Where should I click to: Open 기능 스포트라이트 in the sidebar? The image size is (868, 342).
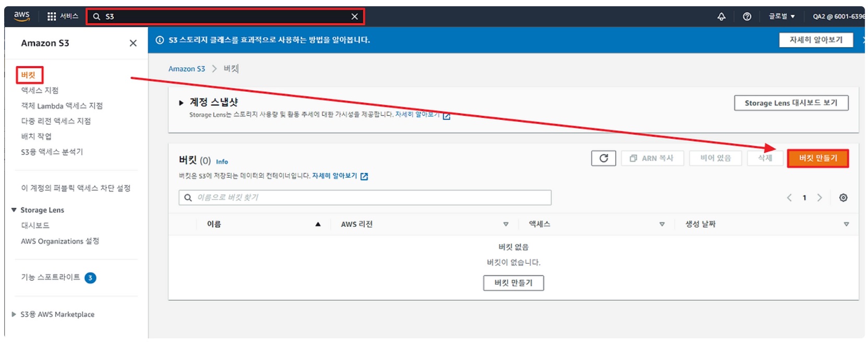pos(51,277)
